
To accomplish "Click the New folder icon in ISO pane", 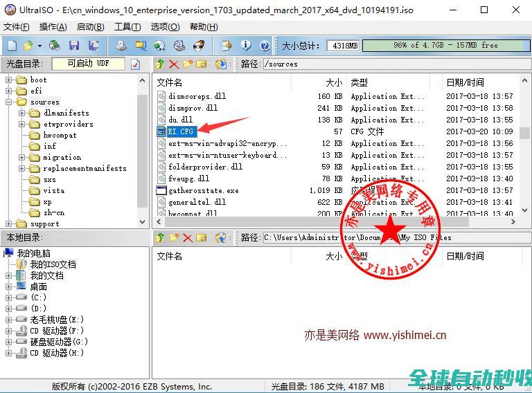I will pyautogui.click(x=187, y=64).
